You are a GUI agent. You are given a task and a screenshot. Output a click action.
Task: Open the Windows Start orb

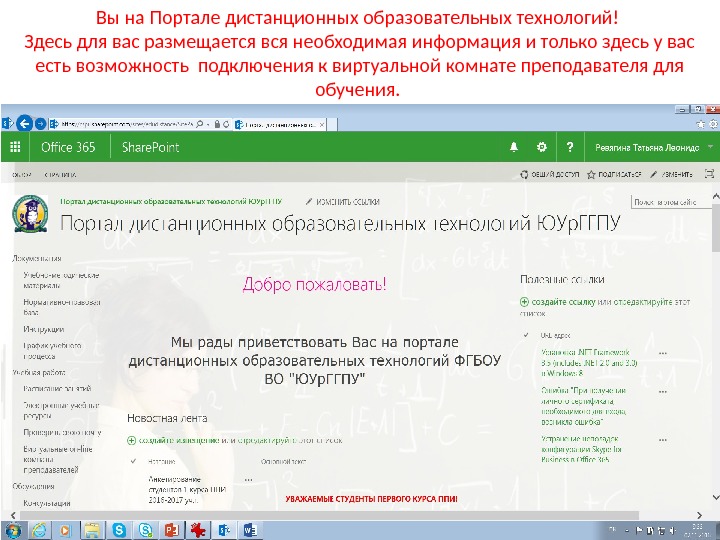(x=13, y=530)
